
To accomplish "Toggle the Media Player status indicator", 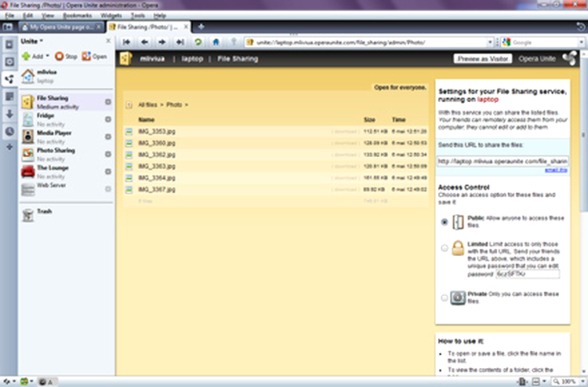I will point(108,137).
